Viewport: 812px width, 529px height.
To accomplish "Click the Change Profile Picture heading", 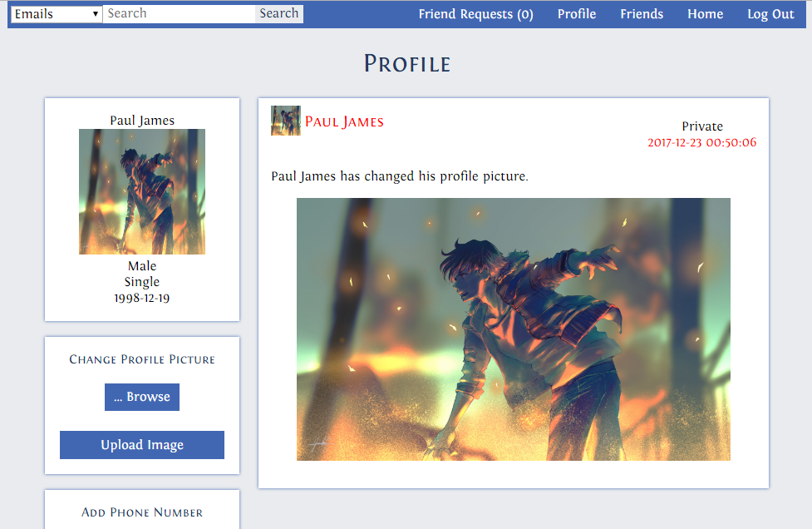I will click(142, 359).
